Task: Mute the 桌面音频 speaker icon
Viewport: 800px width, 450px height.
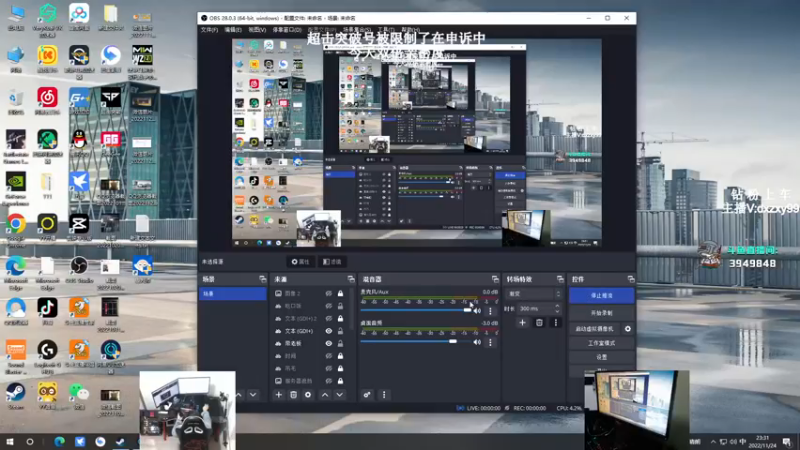Action: 478,341
